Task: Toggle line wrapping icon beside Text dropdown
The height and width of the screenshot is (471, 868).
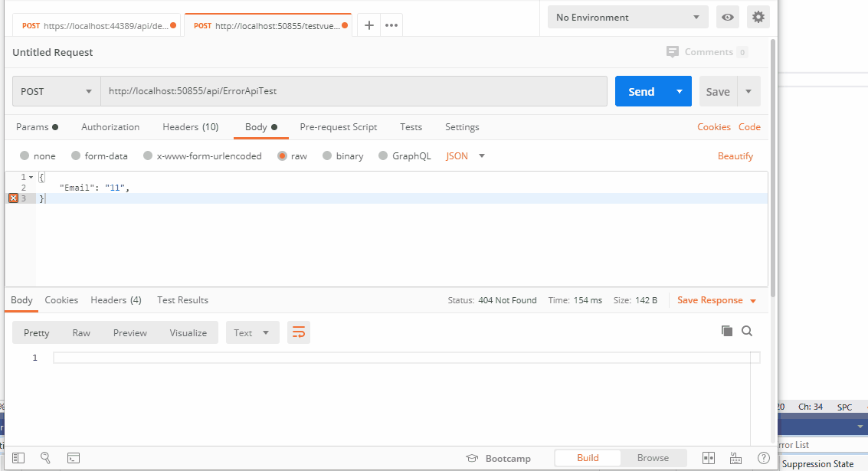Action: (x=299, y=332)
